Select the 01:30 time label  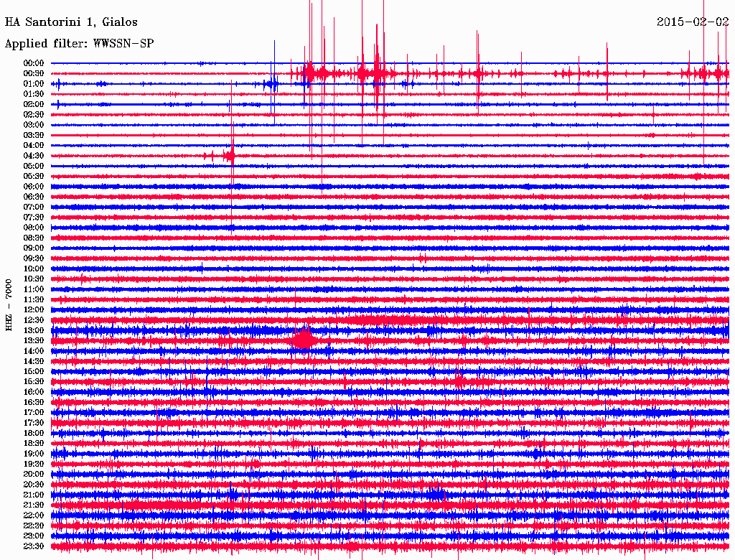34,94
